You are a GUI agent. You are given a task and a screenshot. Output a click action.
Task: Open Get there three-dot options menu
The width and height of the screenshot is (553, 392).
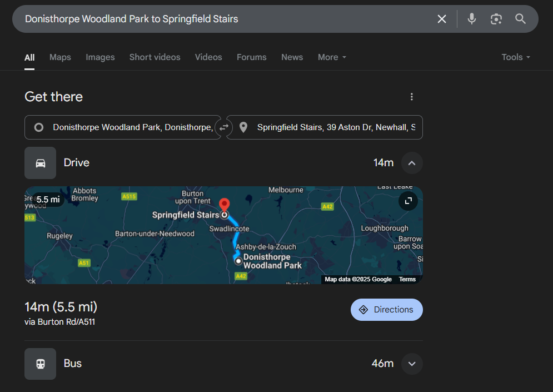(x=412, y=97)
